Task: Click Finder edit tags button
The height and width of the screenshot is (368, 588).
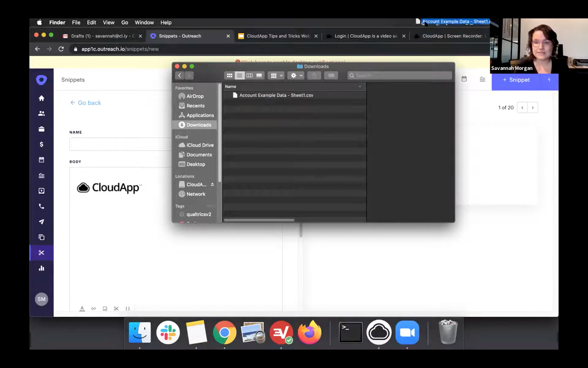Action: pyautogui.click(x=331, y=75)
